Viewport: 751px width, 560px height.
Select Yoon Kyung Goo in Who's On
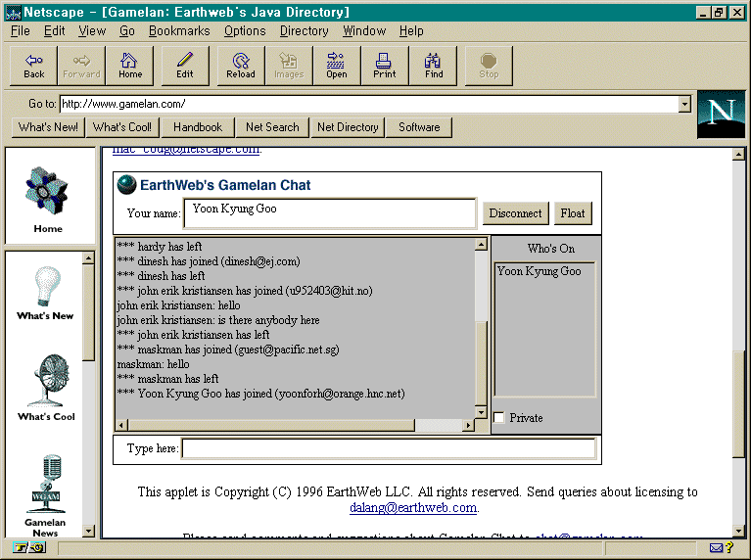[539, 271]
